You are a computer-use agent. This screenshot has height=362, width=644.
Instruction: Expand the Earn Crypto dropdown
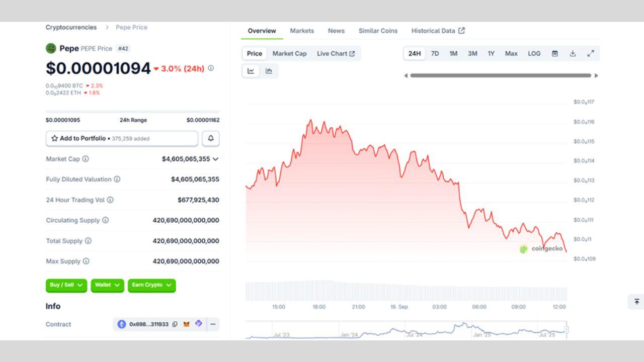click(151, 285)
